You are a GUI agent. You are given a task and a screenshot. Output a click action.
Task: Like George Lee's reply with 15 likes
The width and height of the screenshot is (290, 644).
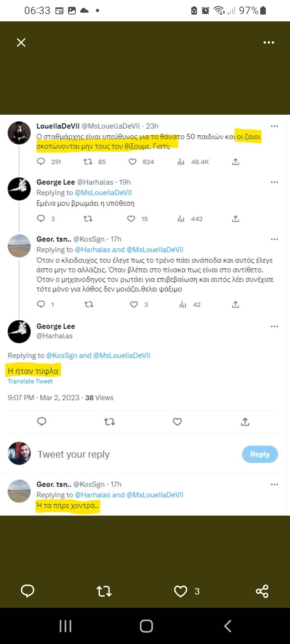click(x=131, y=219)
